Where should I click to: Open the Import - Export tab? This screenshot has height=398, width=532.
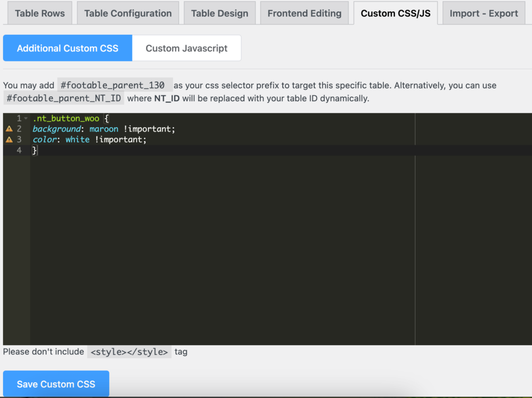484,13
